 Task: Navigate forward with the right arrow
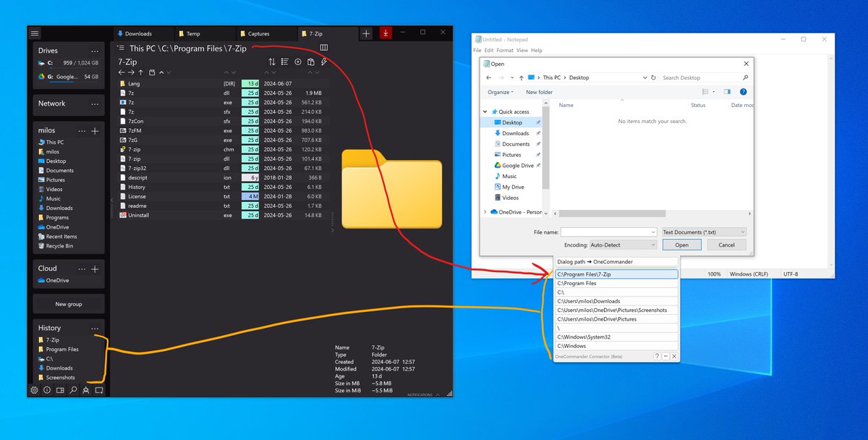tap(131, 72)
